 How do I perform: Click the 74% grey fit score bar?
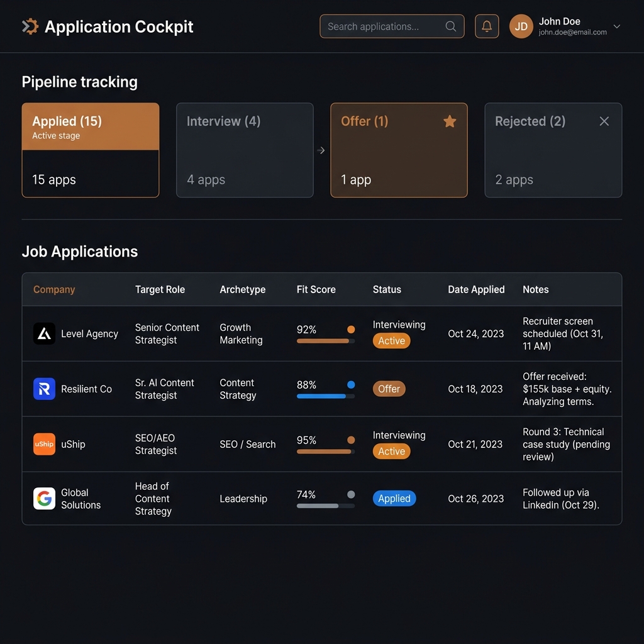pyautogui.click(x=326, y=506)
